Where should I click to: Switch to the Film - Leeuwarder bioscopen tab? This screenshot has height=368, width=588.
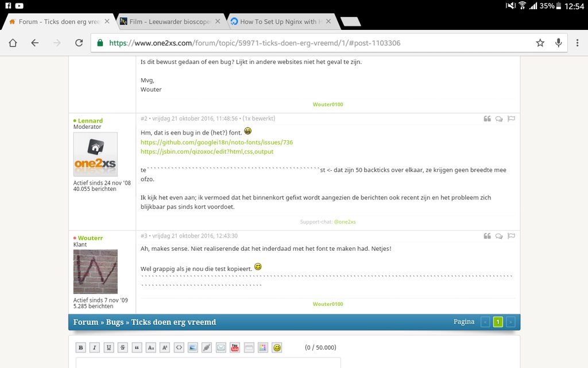tap(171, 22)
